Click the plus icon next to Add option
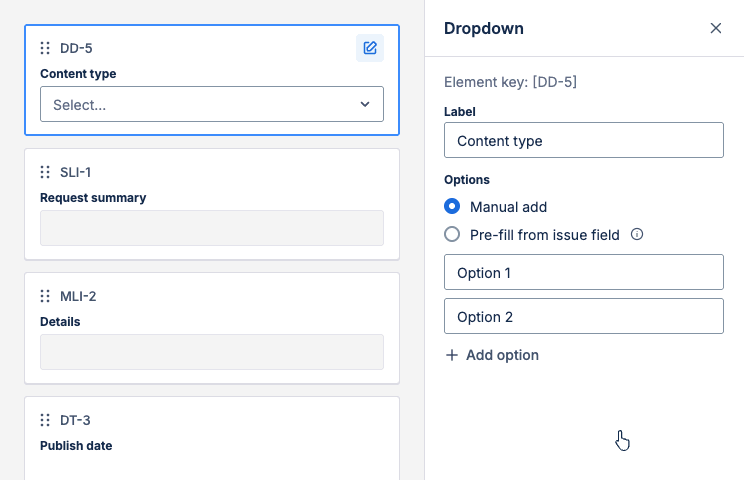 pos(452,355)
